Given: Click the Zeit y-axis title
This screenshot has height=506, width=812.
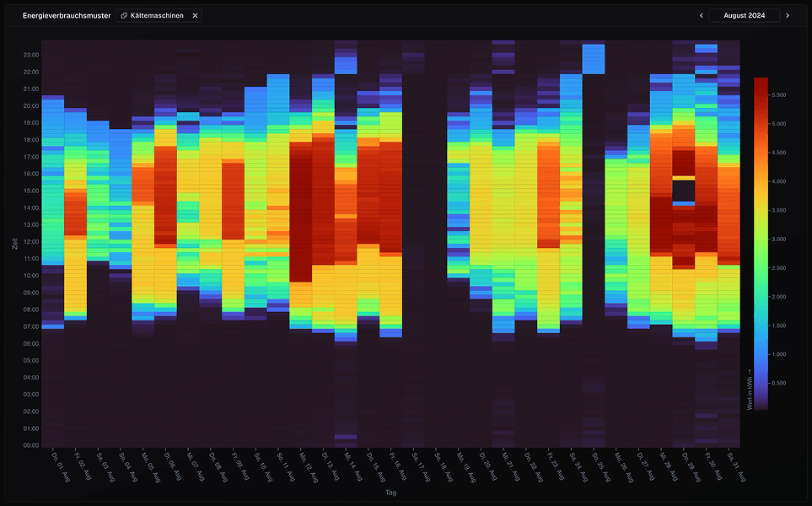Looking at the screenshot, I should pyautogui.click(x=14, y=244).
